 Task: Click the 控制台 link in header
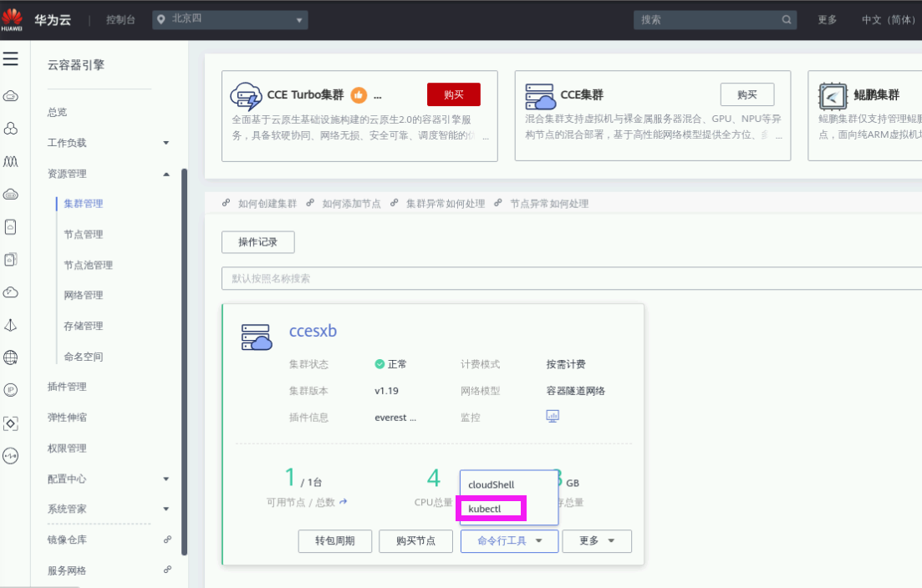click(120, 20)
